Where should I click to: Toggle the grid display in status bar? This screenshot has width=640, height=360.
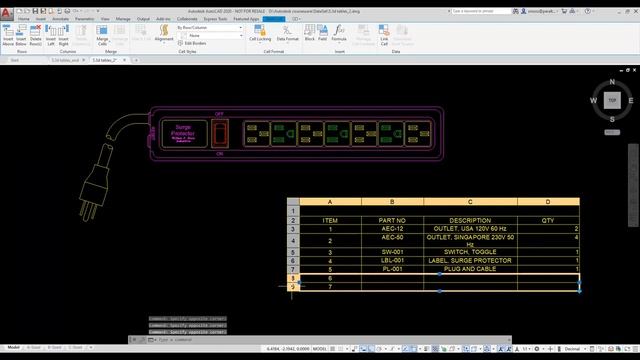[x=333, y=349]
